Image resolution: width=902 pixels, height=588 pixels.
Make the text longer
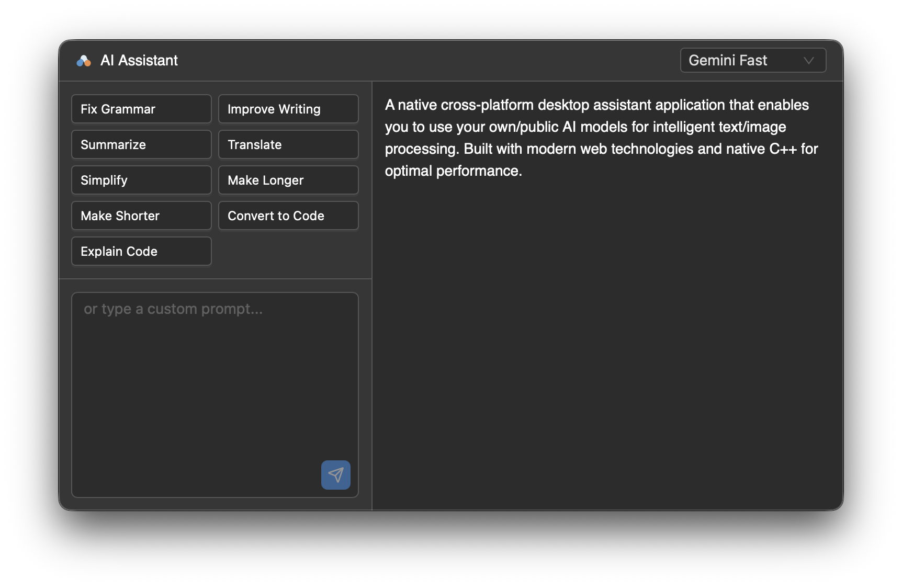[x=288, y=180]
